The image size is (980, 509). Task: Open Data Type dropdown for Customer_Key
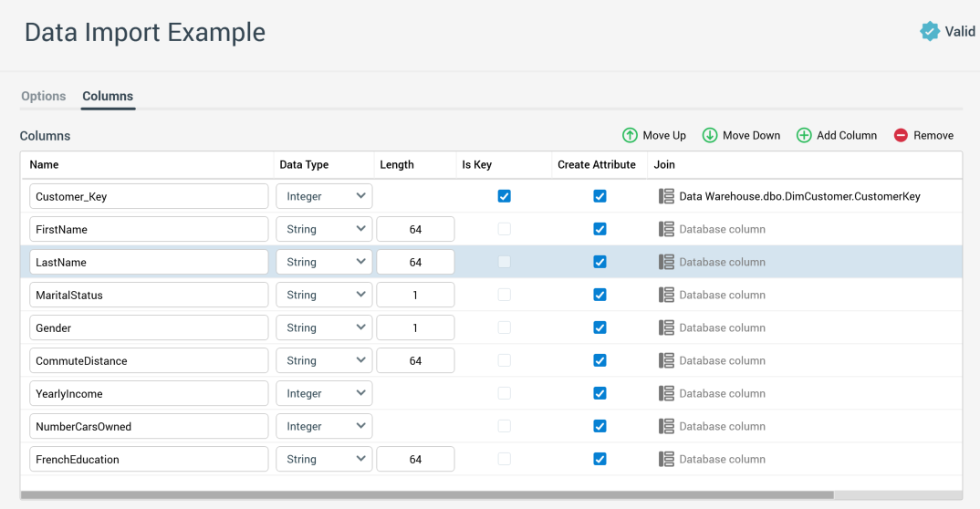324,196
